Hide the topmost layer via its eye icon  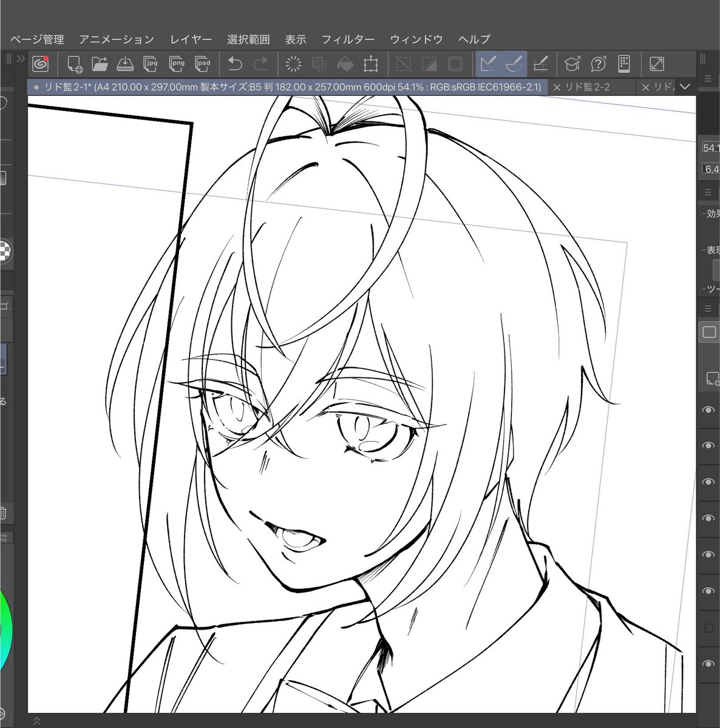point(708,410)
